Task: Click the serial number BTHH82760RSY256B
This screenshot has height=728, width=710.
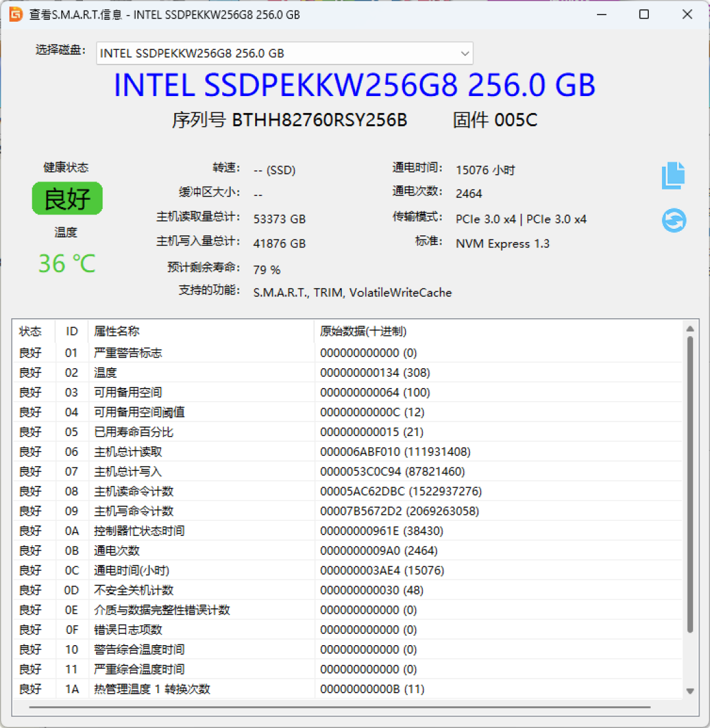Action: coord(319,120)
